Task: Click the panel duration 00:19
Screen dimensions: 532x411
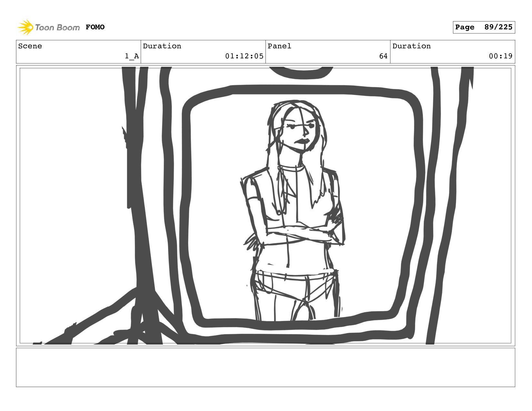Action: click(x=501, y=56)
